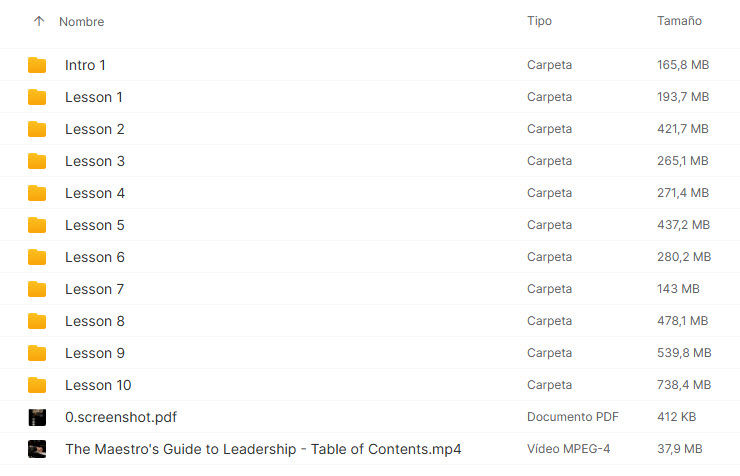Click the Lesson 6 folder icon
Viewport: 740px width, 476px height.
point(37,257)
